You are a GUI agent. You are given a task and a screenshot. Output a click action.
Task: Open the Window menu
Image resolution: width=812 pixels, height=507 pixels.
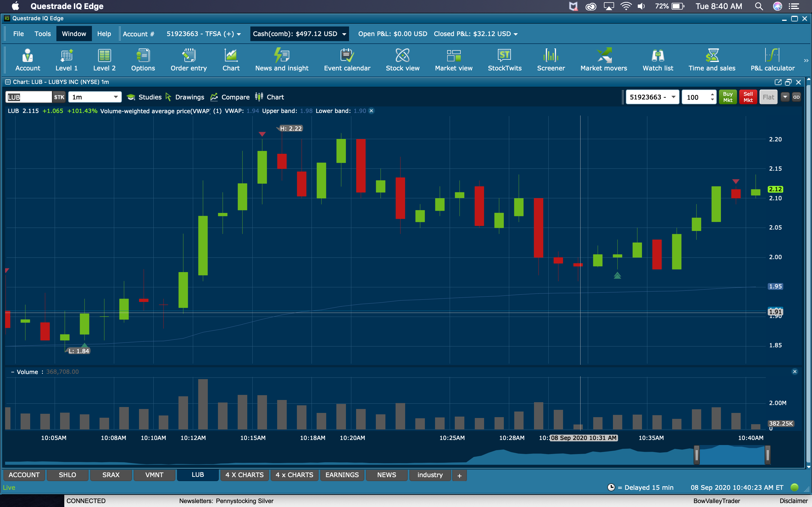tap(74, 34)
